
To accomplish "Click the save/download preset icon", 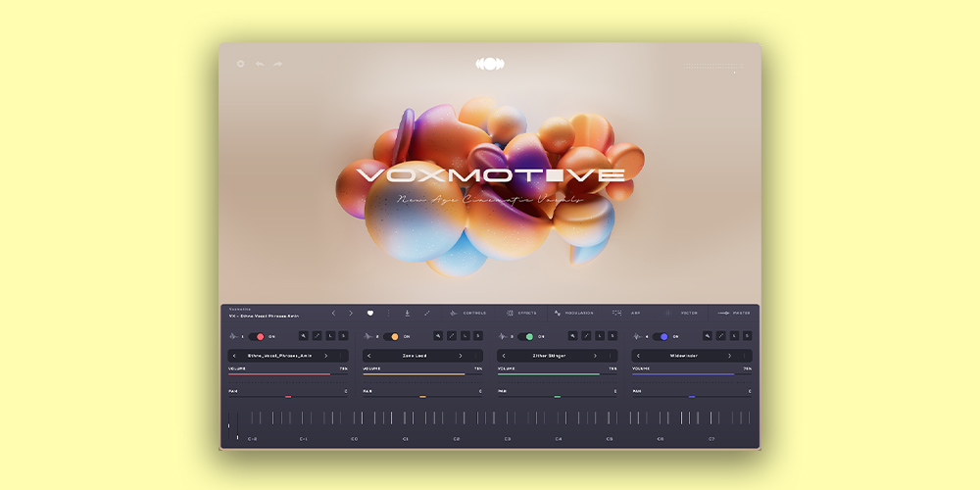I will tap(407, 314).
